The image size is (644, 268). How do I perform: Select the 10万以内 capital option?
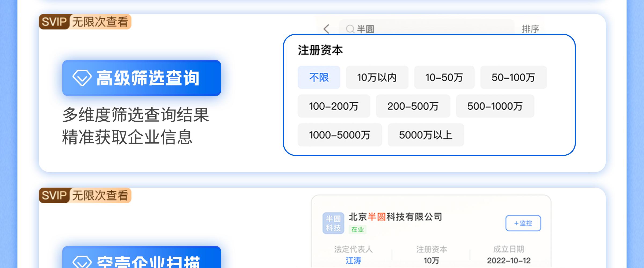(377, 77)
